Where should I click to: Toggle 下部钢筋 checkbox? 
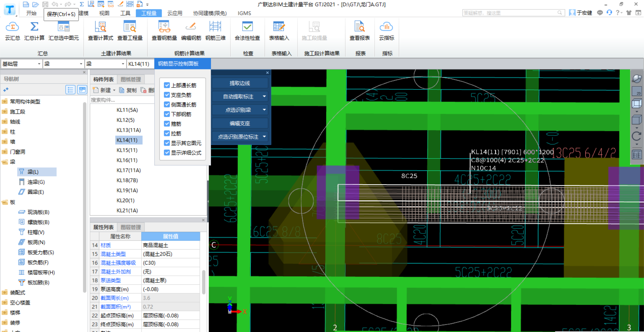point(167,114)
